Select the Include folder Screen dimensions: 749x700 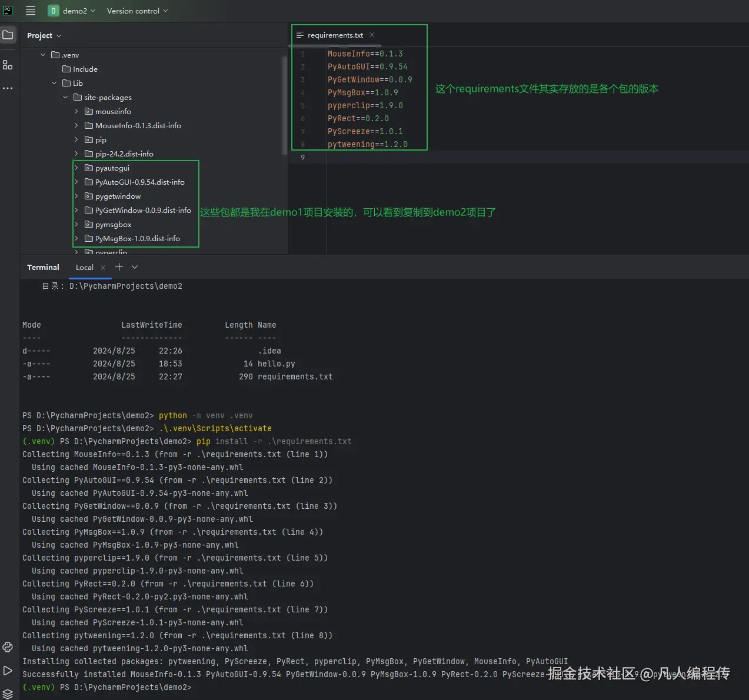click(x=80, y=69)
